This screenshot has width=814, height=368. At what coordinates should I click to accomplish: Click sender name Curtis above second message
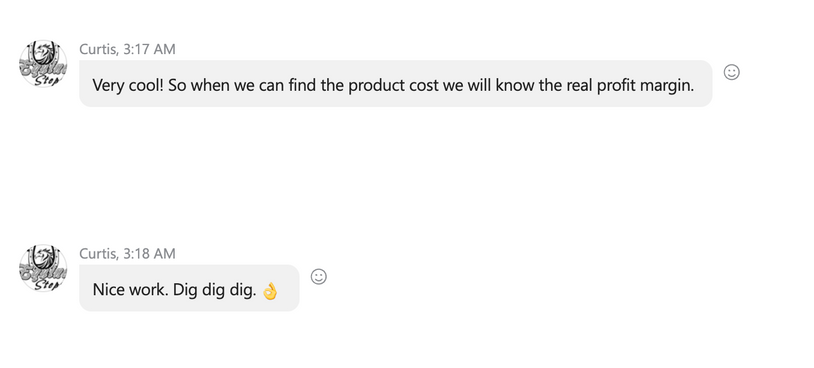click(98, 254)
